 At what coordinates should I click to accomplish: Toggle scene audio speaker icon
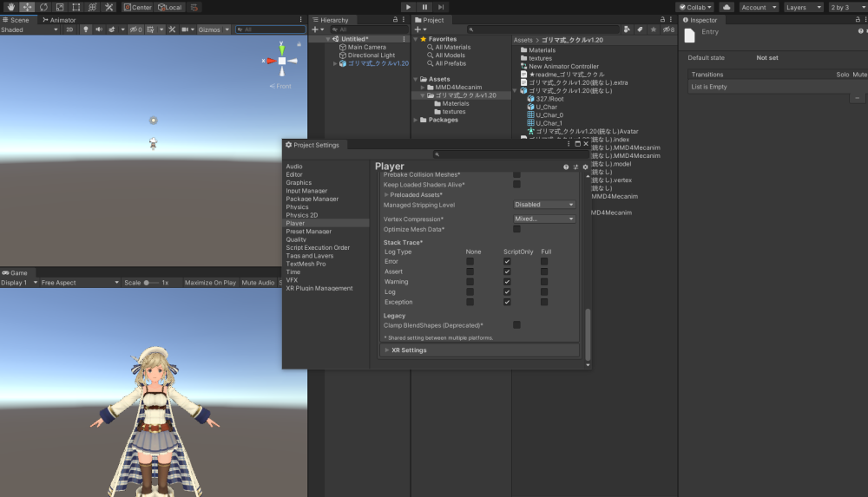99,29
